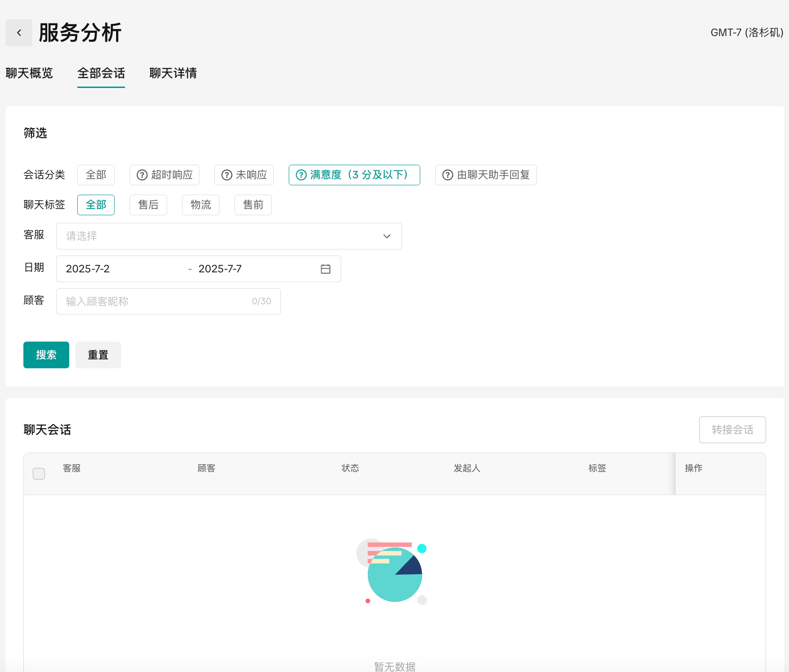Click the back arrow beside 服务分析
The image size is (789, 672).
click(19, 33)
